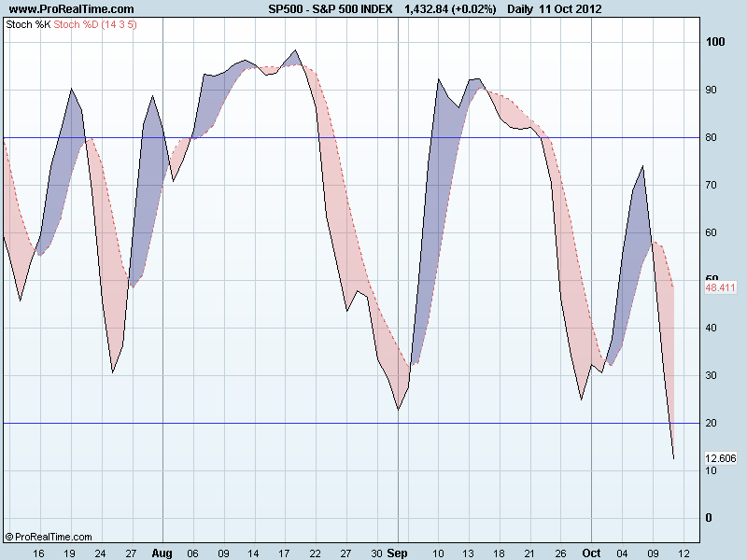Click date label 10 on x-axis
The width and height of the screenshot is (747, 560).
[x=438, y=553]
